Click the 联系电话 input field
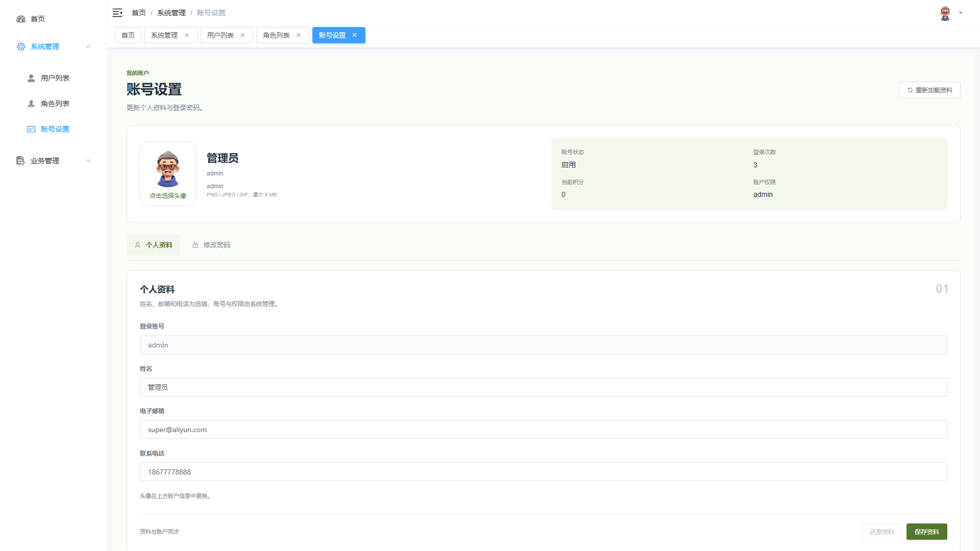 (x=544, y=472)
